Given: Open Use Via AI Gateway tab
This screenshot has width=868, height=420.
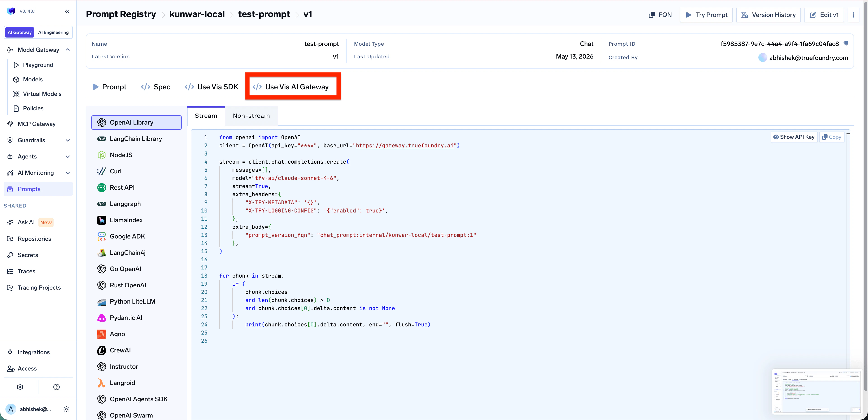Looking at the screenshot, I should tap(290, 87).
